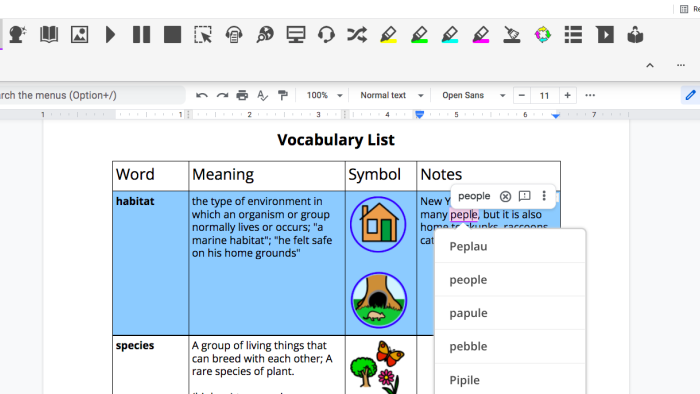Click the editing mode pencil icon
The image size is (700, 394).
[x=690, y=95]
